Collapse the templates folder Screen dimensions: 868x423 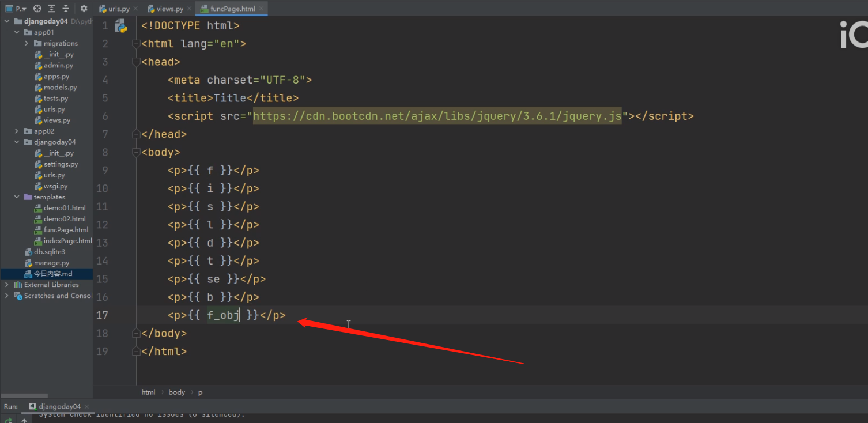pos(17,197)
